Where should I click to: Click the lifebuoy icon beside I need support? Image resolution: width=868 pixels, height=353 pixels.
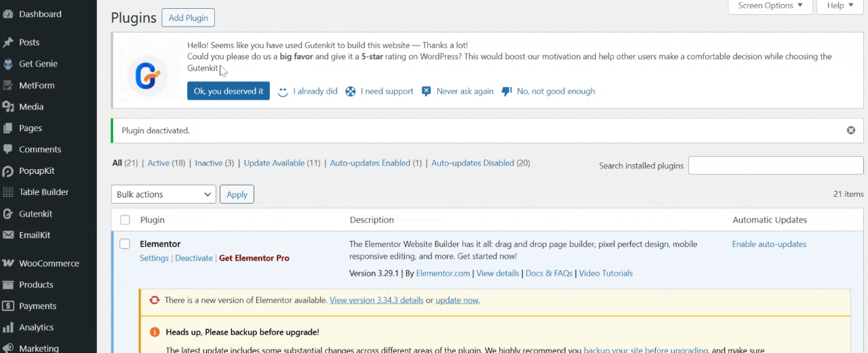[x=351, y=92]
